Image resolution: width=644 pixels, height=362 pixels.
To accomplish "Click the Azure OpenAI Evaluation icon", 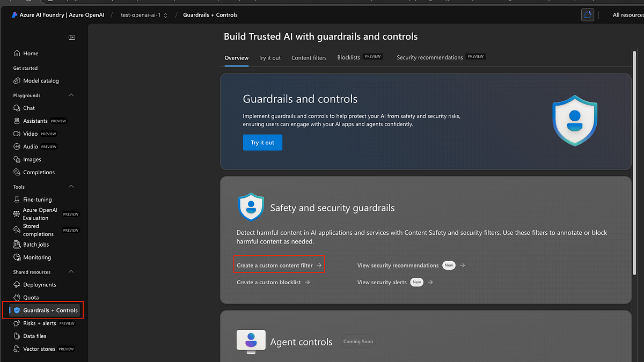I will 17,214.
